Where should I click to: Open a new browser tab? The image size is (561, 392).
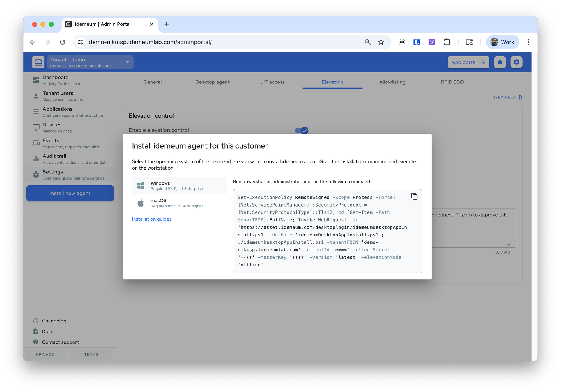coord(166,24)
